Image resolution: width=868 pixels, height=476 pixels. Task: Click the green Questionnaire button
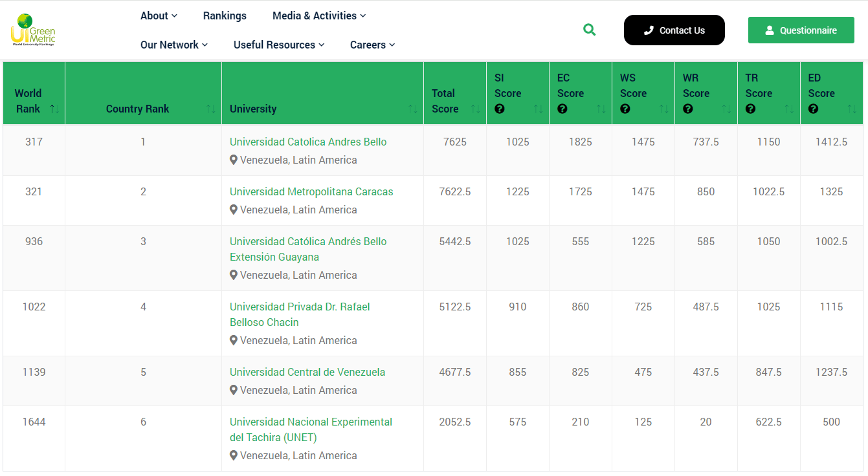point(801,30)
